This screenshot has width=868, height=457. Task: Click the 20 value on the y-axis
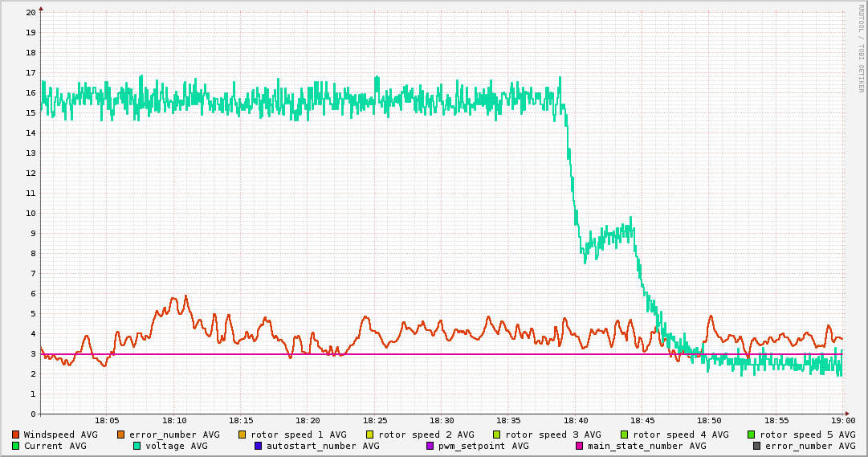click(x=31, y=12)
